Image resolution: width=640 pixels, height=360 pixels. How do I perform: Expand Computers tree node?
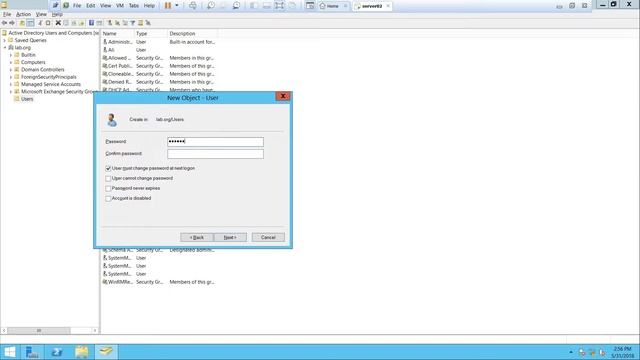coord(11,62)
